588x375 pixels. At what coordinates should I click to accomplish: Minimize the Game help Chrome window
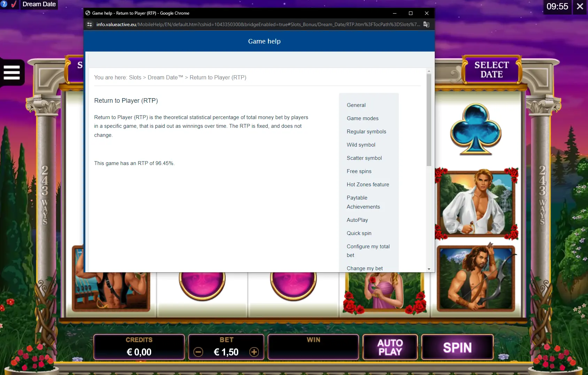[395, 13]
